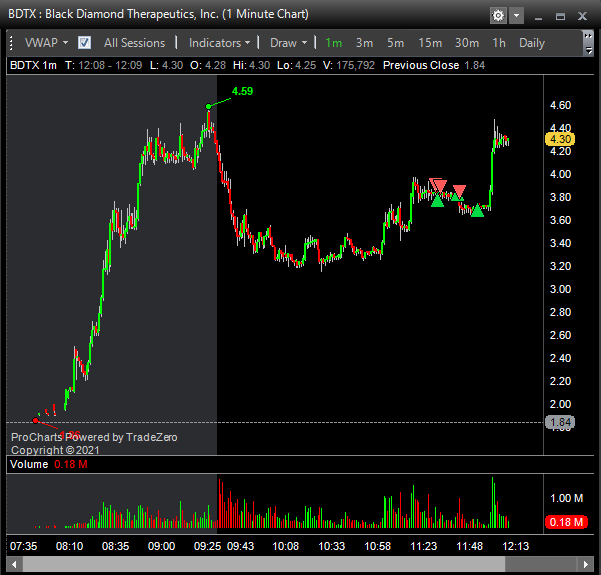This screenshot has width=601, height=575.
Task: Switch to the 15m timeframe
Action: tap(430, 43)
